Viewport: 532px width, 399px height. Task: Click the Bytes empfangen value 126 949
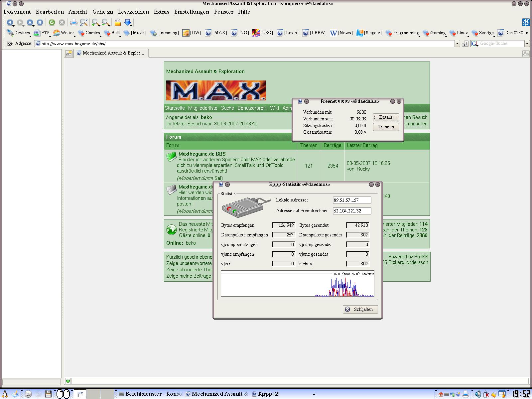tap(284, 225)
